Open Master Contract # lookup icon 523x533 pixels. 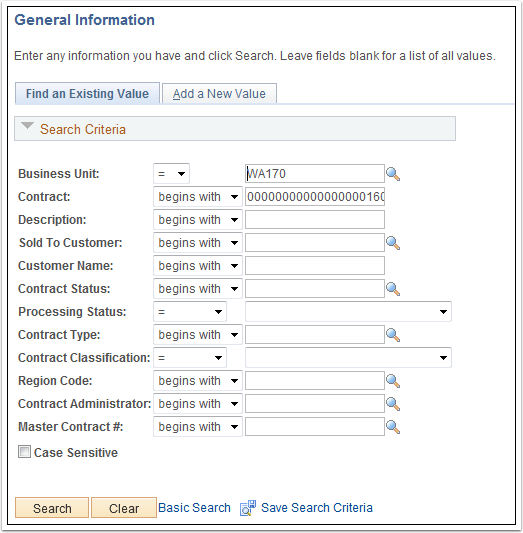(x=393, y=427)
